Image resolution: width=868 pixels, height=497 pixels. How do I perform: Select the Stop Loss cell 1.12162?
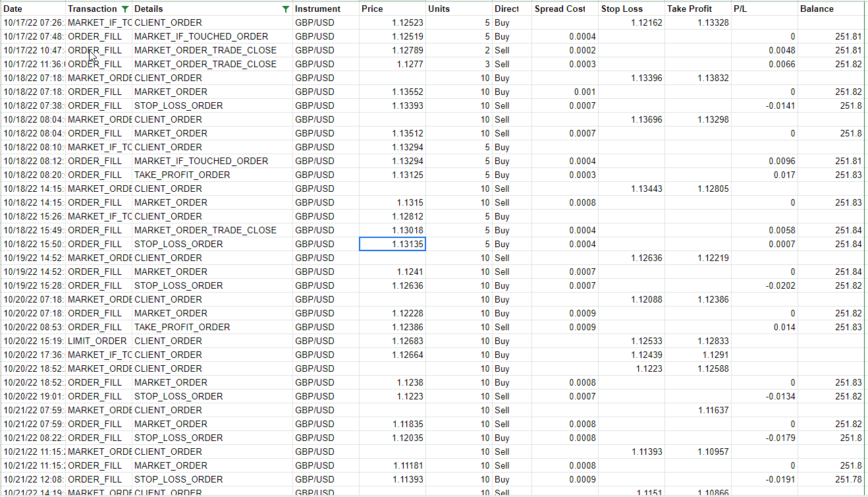[x=632, y=22]
